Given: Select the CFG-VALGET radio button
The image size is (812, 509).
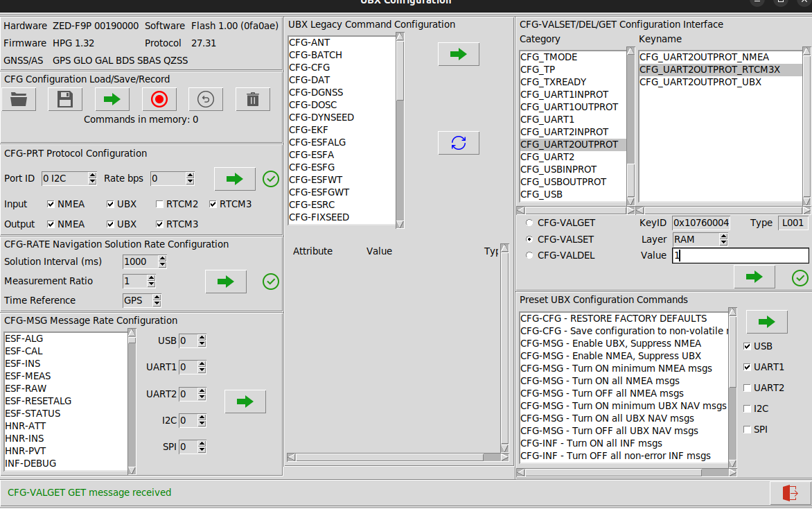Looking at the screenshot, I should tap(529, 223).
